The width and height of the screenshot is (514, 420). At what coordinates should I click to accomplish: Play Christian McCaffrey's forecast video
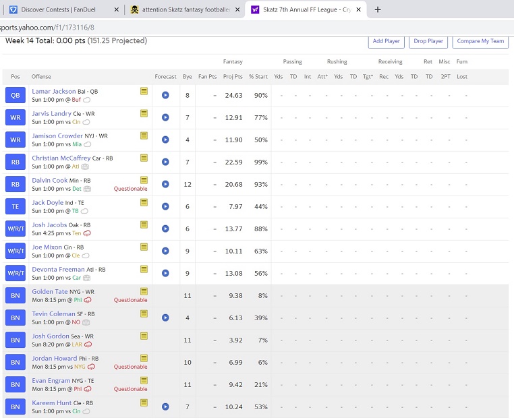(x=165, y=162)
